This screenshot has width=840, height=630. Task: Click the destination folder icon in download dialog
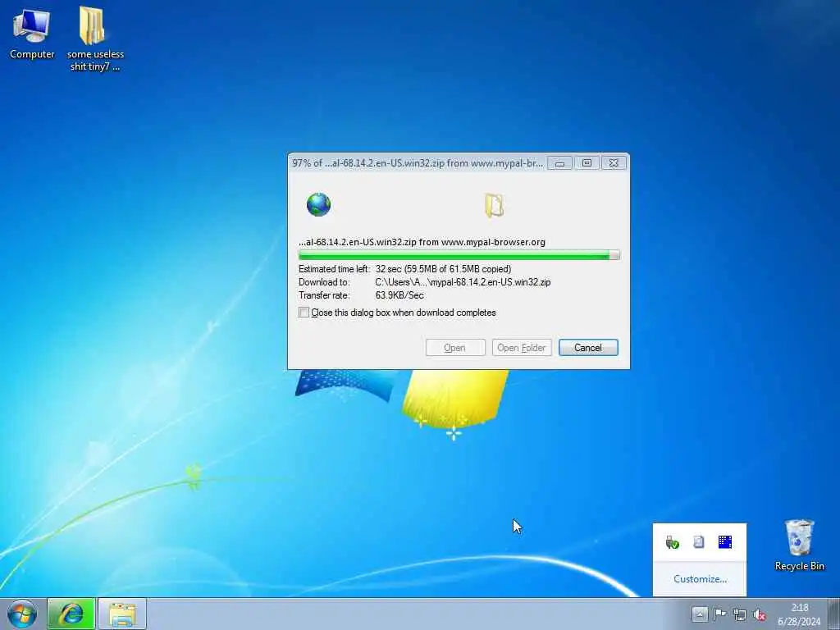pyautogui.click(x=494, y=206)
